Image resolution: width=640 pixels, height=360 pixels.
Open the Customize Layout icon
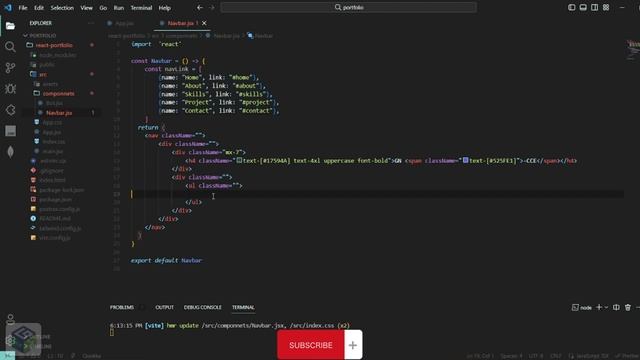click(x=606, y=7)
